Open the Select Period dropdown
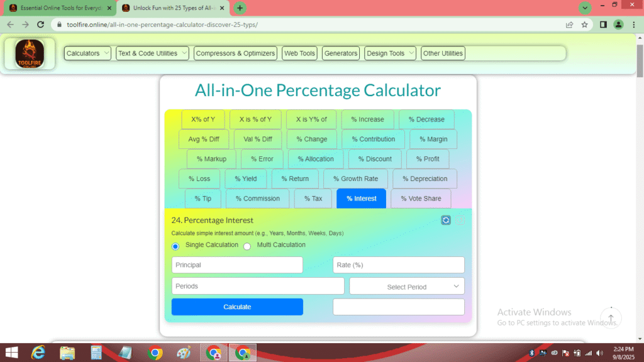The width and height of the screenshot is (644, 362). [x=406, y=286]
